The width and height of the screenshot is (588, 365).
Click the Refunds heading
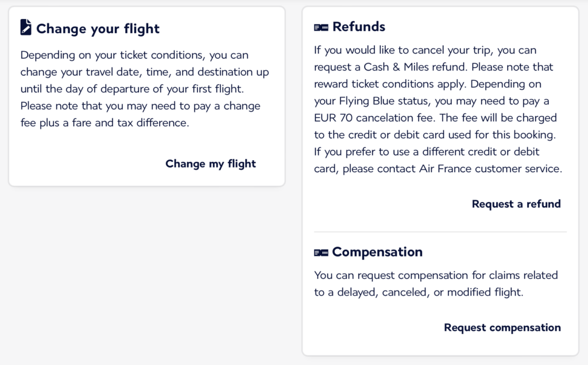(360, 26)
